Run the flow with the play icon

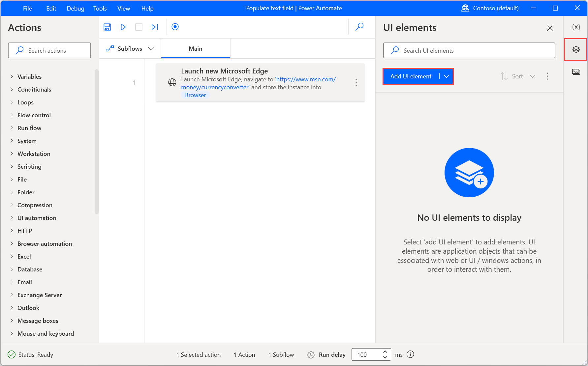click(123, 27)
